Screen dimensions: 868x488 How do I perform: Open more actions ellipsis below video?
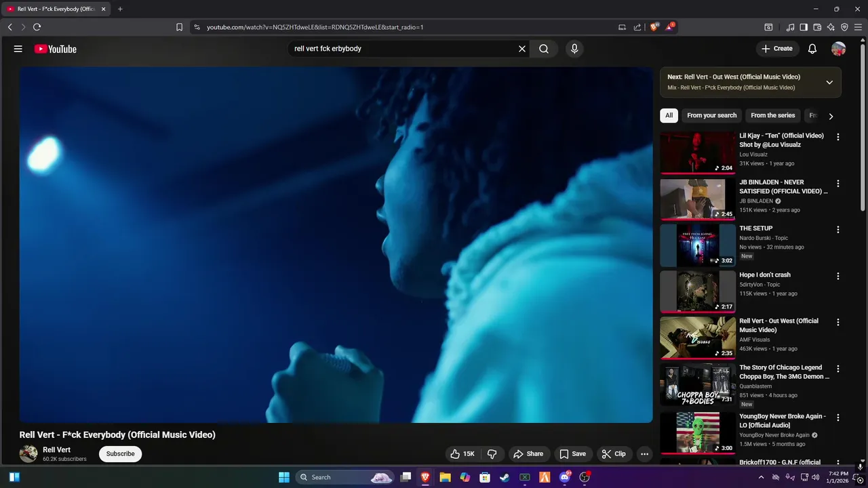coord(645,454)
